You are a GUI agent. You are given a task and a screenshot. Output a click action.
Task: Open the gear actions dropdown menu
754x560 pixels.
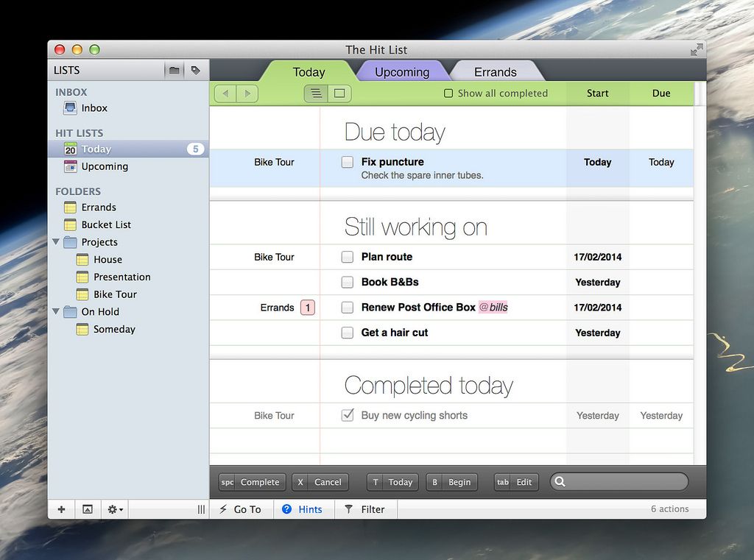pyautogui.click(x=116, y=509)
